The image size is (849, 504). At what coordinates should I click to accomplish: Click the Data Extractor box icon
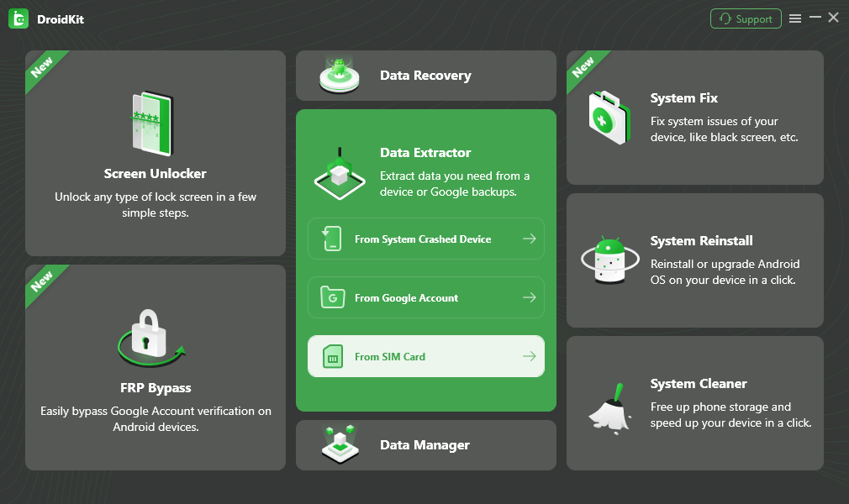click(340, 175)
